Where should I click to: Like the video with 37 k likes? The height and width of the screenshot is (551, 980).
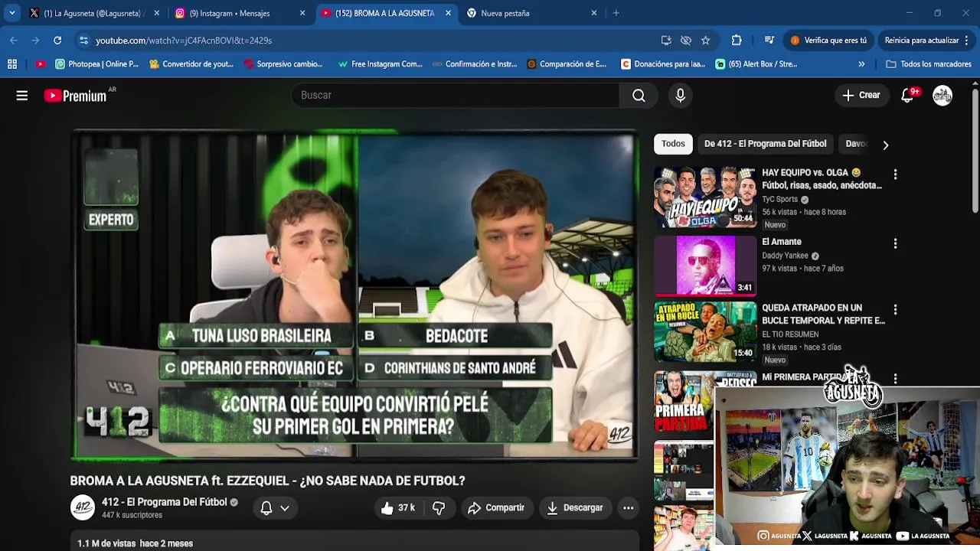click(x=397, y=508)
